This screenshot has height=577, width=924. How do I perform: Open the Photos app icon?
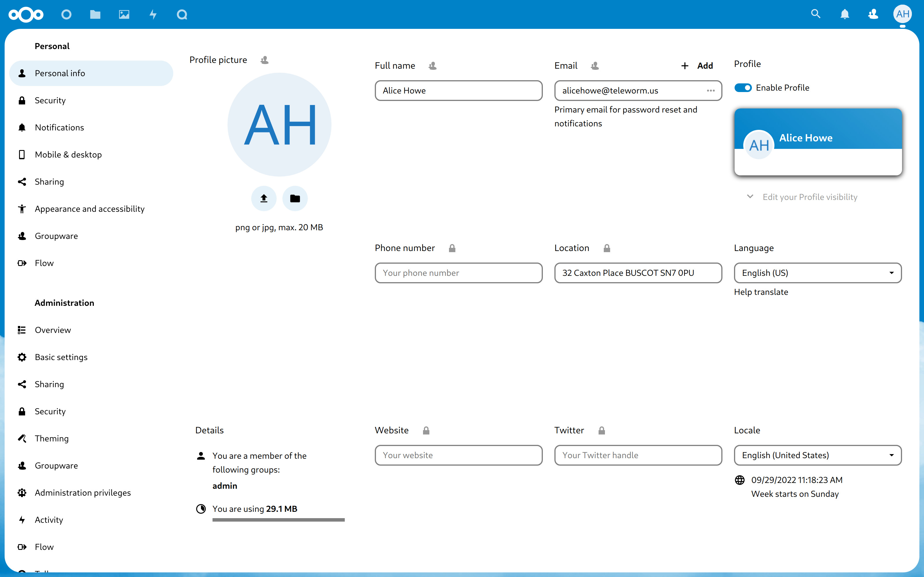124,14
